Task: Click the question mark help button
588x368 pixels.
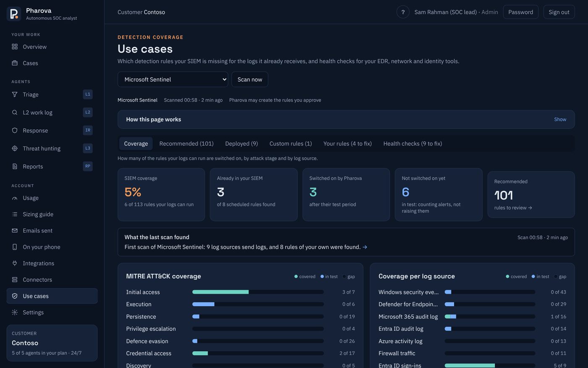Action: (403, 12)
